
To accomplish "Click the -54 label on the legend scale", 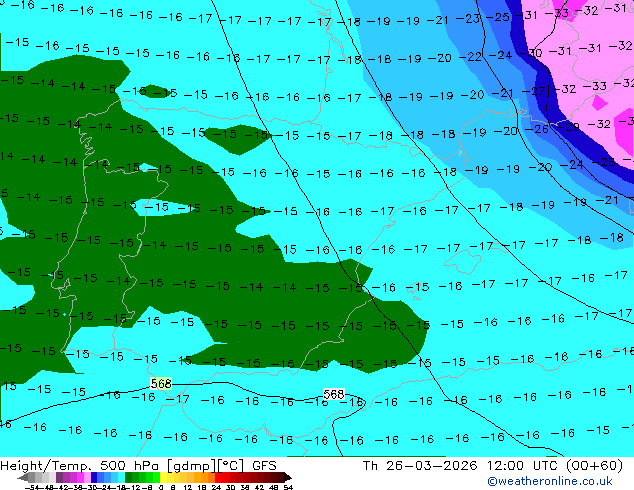I will pyautogui.click(x=32, y=487).
